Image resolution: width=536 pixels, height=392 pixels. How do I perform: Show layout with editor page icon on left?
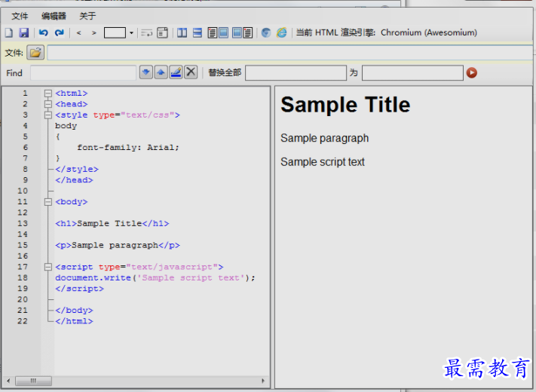click(213, 33)
